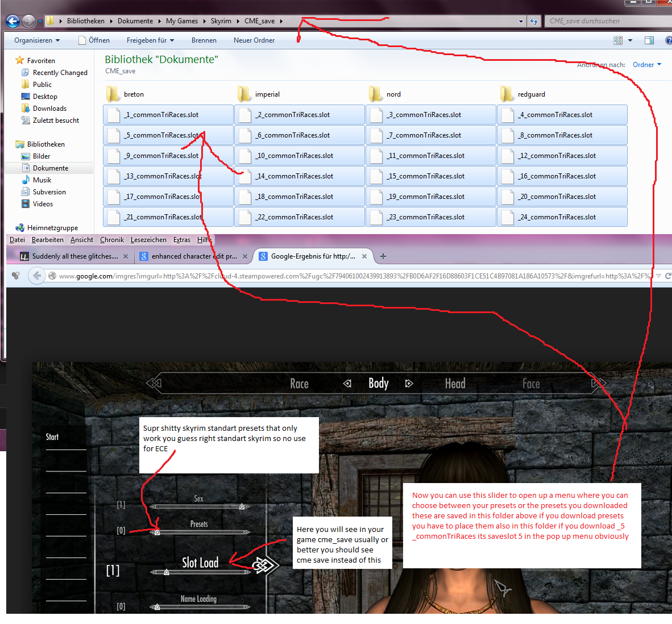672x624 pixels.
Task: Expand the address bar history dropdown
Action: tap(521, 21)
